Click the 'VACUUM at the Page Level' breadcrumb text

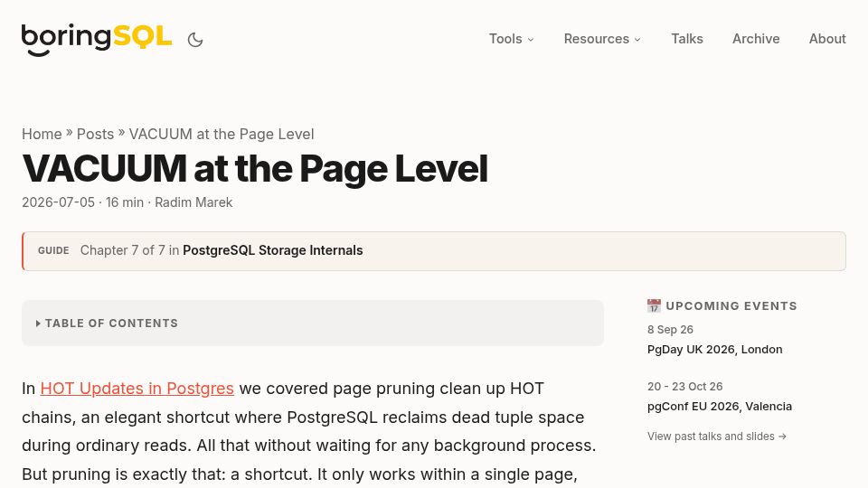[x=222, y=134]
